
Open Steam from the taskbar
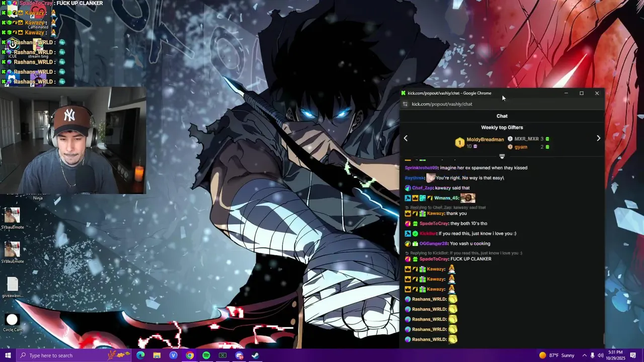click(256, 355)
